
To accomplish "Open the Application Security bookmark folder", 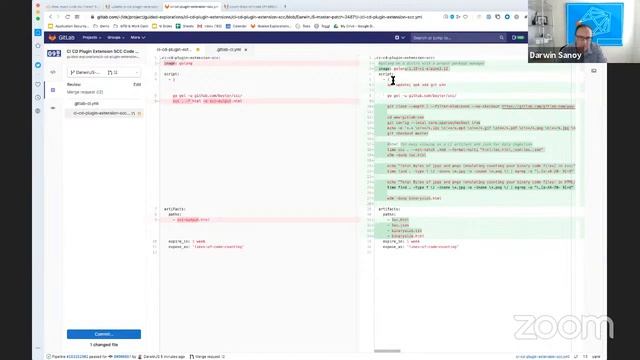I will pos(69,26).
